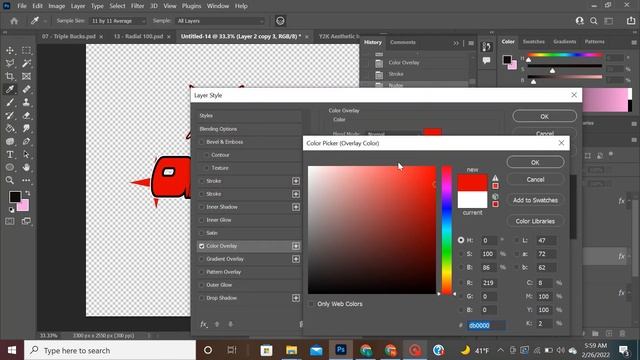The width and height of the screenshot is (640, 360).
Task: Click the web-safe color cube icon
Action: pyautogui.click(x=495, y=197)
